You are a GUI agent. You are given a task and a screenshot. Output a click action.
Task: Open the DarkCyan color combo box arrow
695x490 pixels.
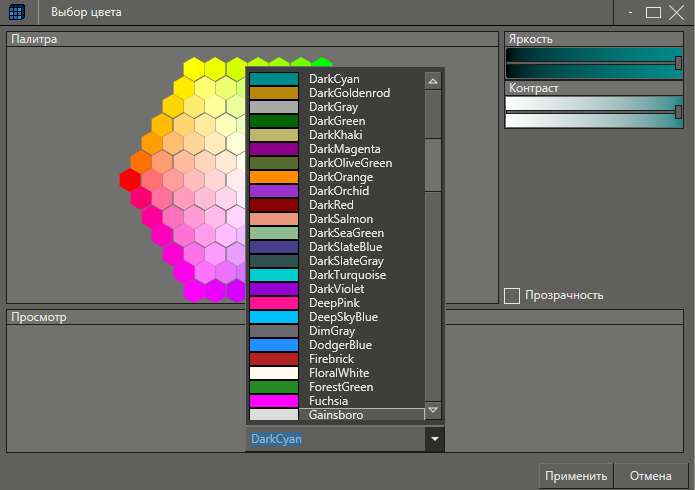click(433, 439)
